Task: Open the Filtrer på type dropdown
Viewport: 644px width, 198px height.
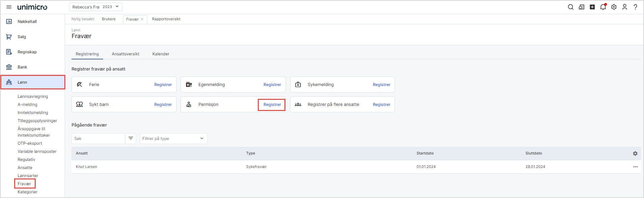Action: pyautogui.click(x=173, y=139)
